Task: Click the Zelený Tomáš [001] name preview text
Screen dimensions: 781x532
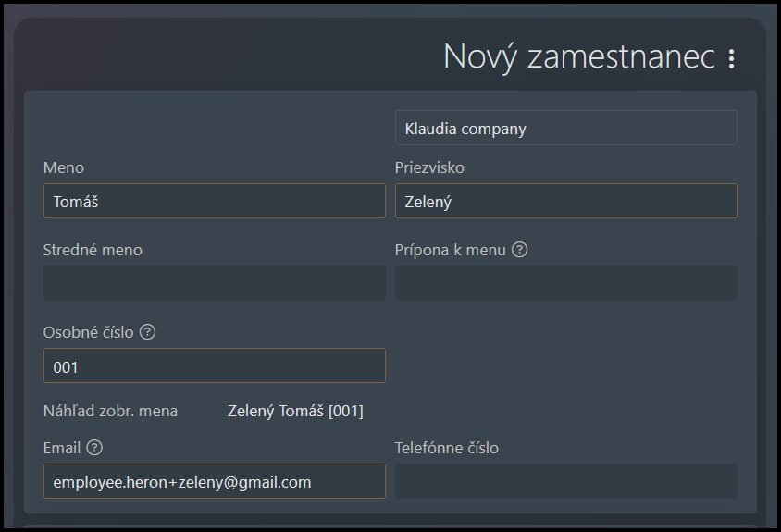Action: (x=295, y=412)
